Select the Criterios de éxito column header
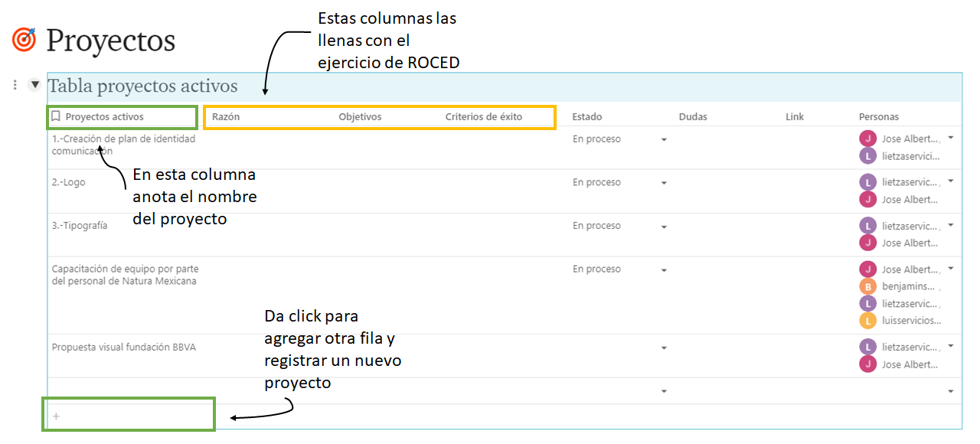Screen dimensions: 980x444 [483, 117]
